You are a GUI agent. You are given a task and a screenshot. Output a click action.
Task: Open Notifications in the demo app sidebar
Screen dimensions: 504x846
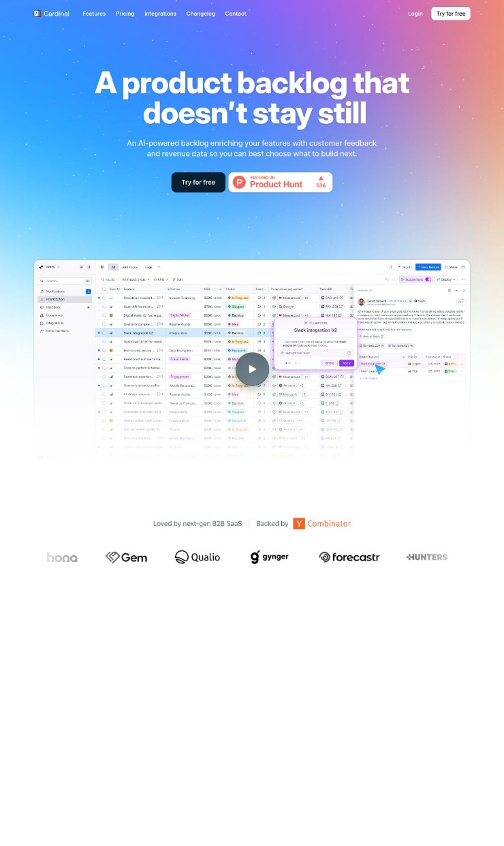(65, 292)
